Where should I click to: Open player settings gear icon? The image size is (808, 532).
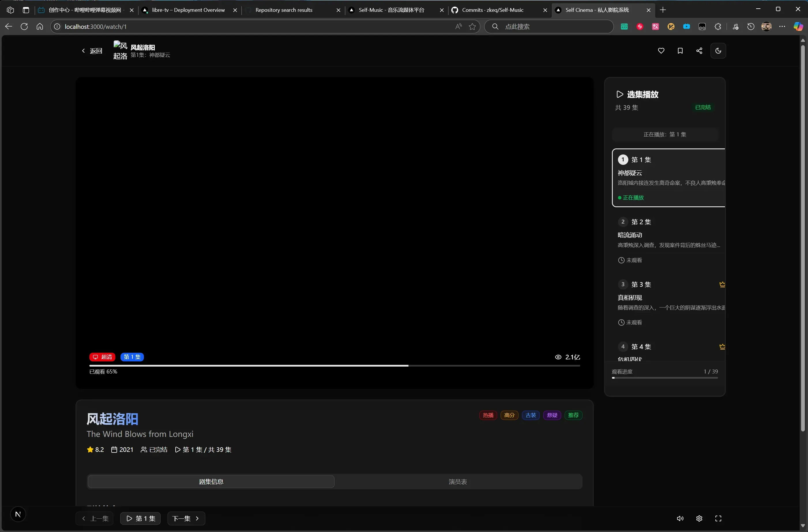click(699, 518)
